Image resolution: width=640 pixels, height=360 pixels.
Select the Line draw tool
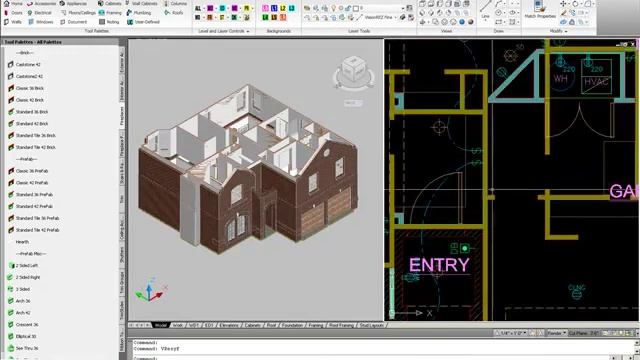pos(485,9)
